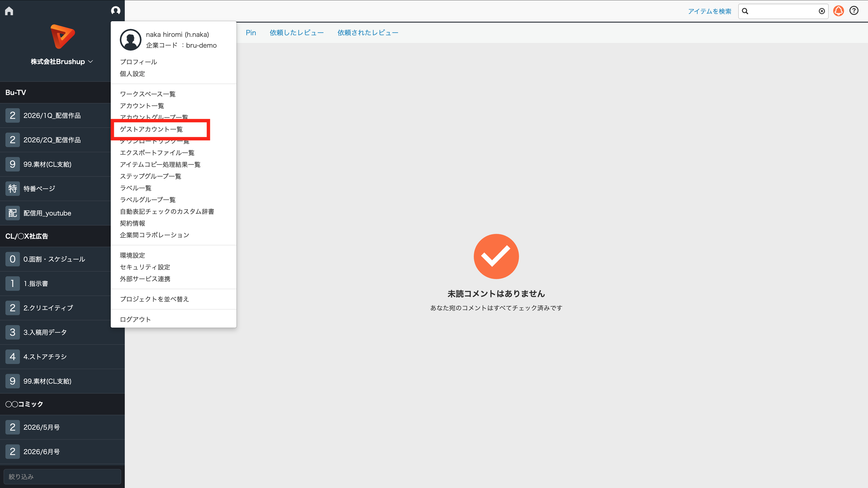Open the 配信用_youtube project
The image size is (868, 488).
coord(55,213)
